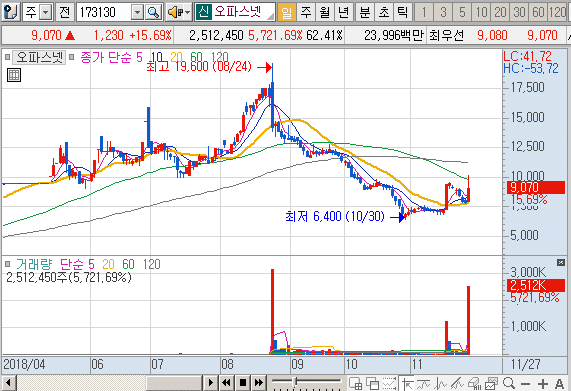Switch to the minute 분 chart period

(x=364, y=12)
